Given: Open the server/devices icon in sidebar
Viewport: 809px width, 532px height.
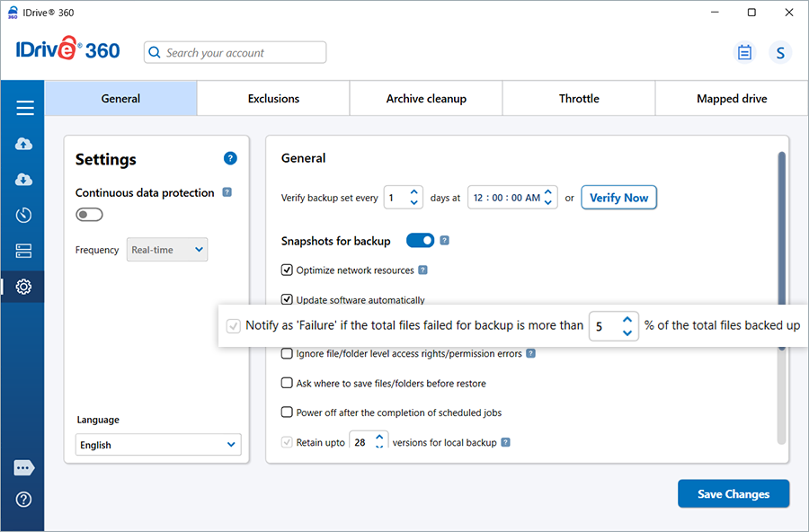Looking at the screenshot, I should (24, 251).
